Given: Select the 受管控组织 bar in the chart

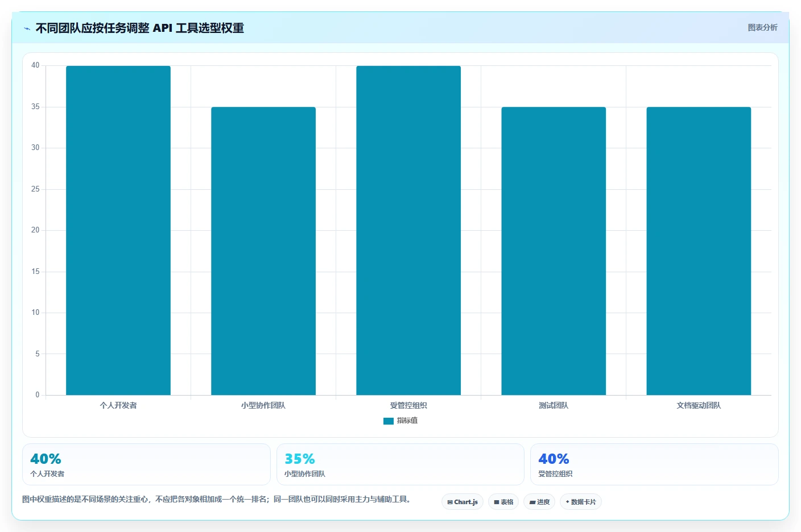Looking at the screenshot, I should [408, 230].
